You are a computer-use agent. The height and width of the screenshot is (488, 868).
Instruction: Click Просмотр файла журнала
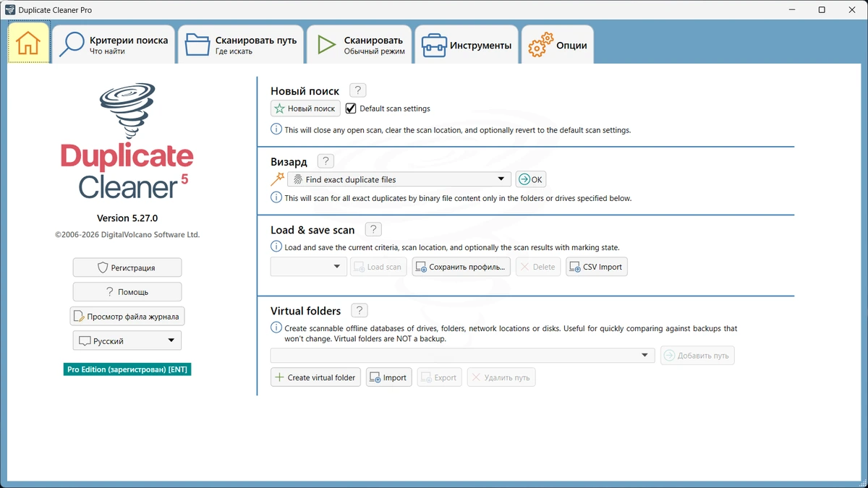point(127,316)
